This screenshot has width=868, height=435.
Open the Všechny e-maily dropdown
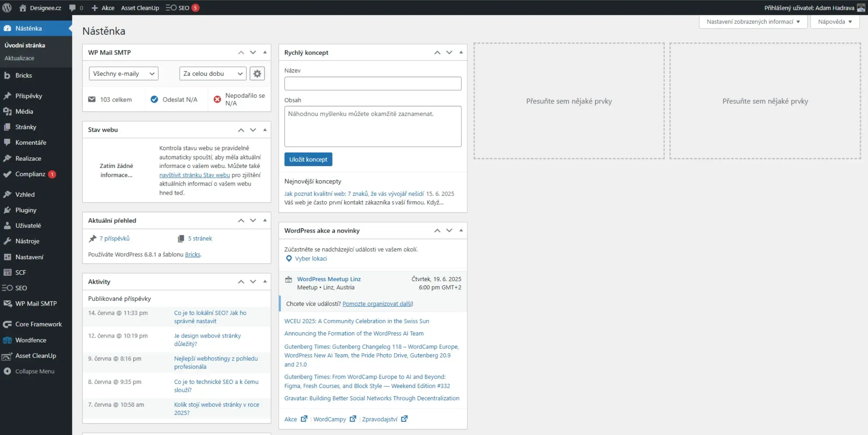tap(123, 73)
